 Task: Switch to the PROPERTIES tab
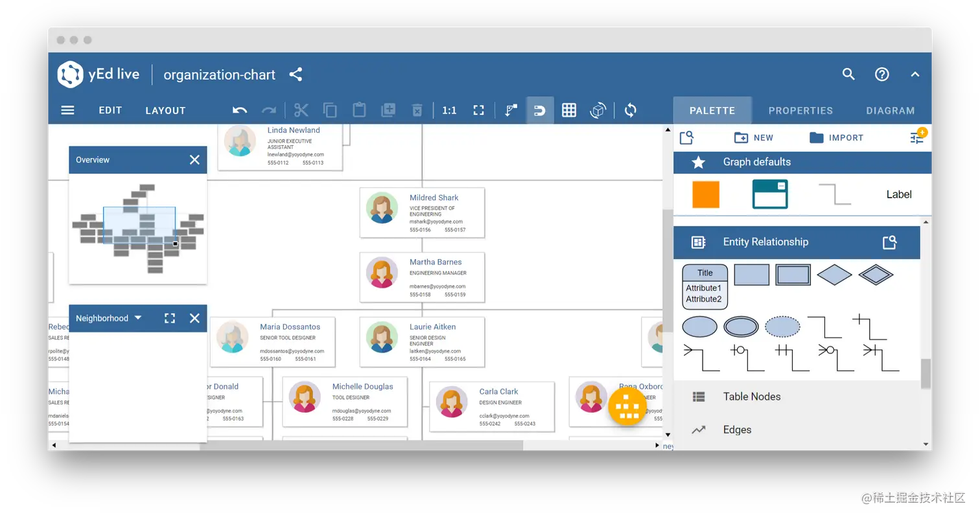tap(800, 110)
